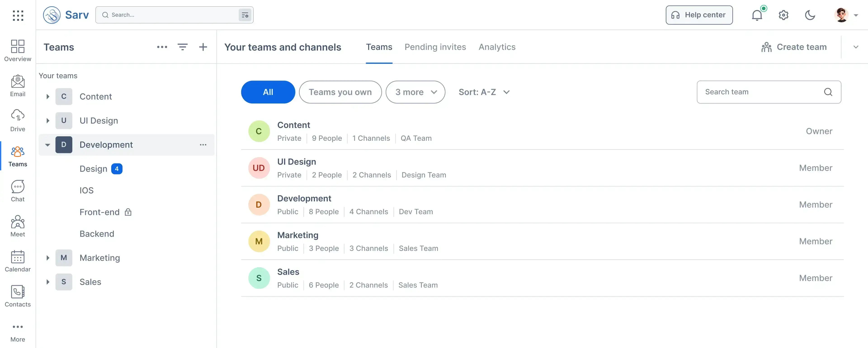
Task: Select the All filter pill
Action: click(268, 92)
